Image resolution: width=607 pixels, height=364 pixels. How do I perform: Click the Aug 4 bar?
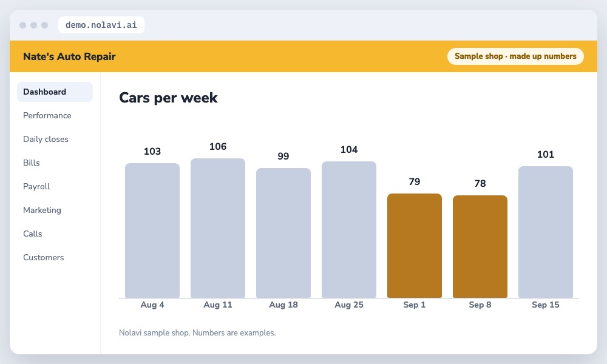(152, 231)
